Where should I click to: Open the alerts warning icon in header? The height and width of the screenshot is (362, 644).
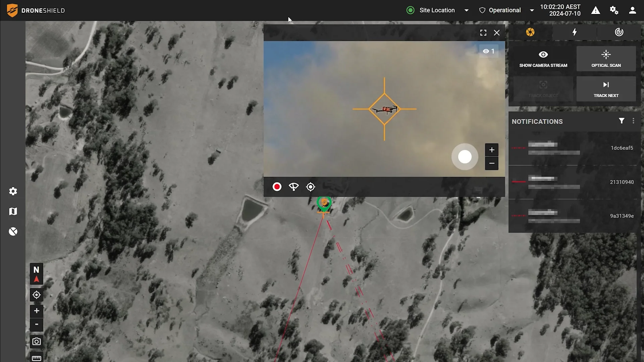pos(596,10)
